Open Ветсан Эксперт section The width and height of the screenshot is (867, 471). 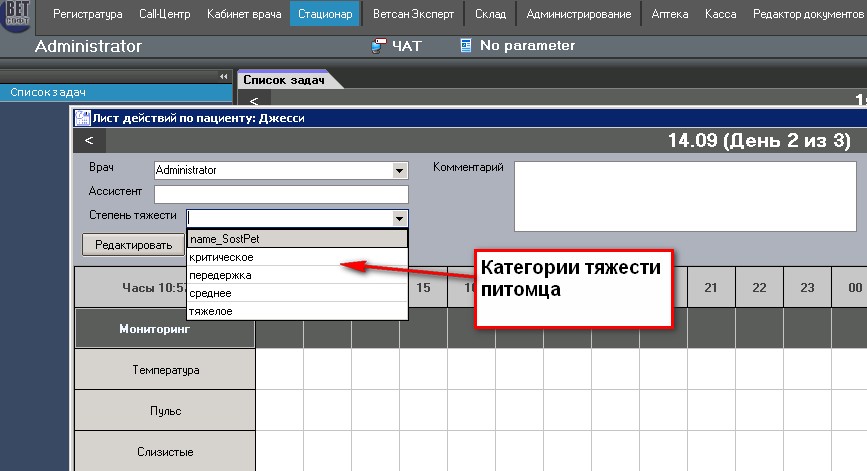413,14
